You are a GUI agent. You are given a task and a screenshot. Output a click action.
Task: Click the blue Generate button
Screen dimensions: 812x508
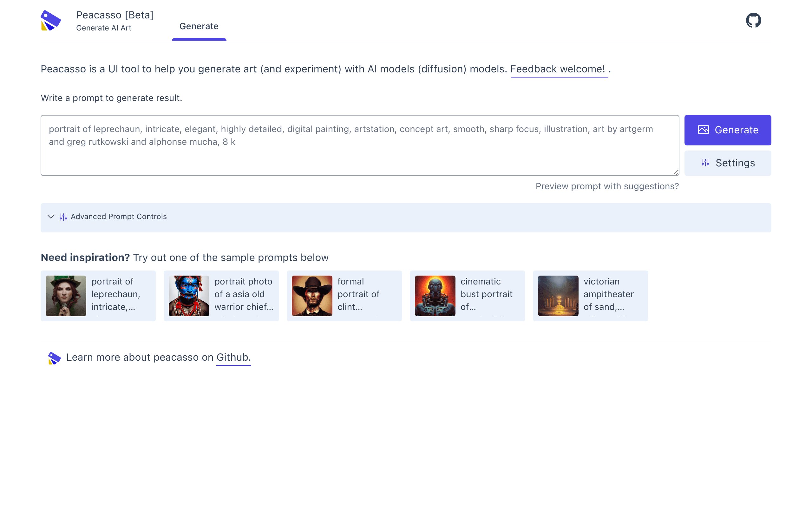point(727,130)
